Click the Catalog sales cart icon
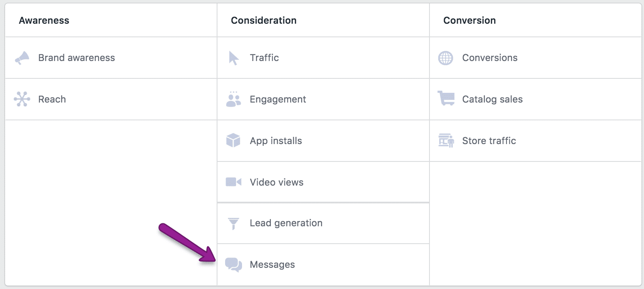Image resolution: width=644 pixels, height=289 pixels. pos(446,98)
